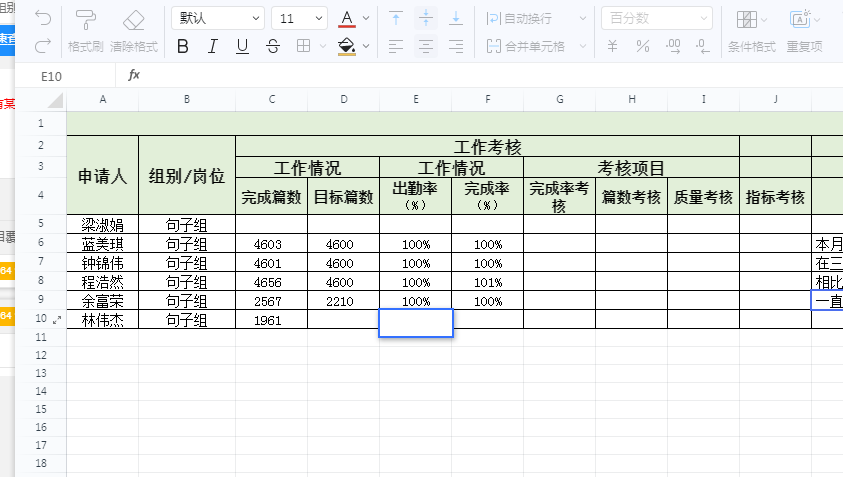The height and width of the screenshot is (477, 843).
Task: Click the formula bar input area
Action: point(492,76)
